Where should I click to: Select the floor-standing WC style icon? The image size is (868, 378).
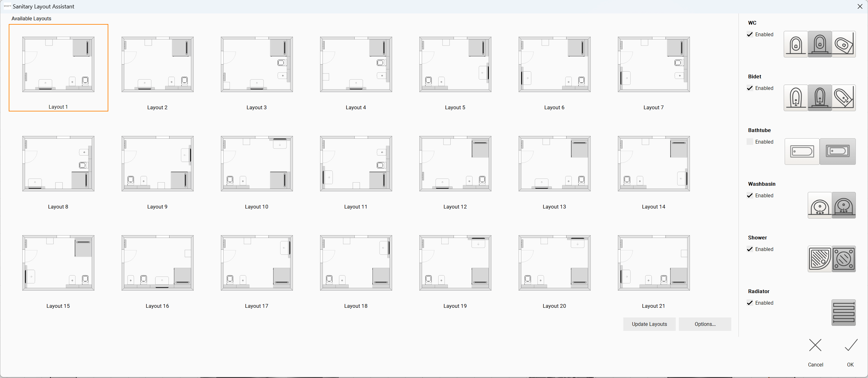click(796, 44)
